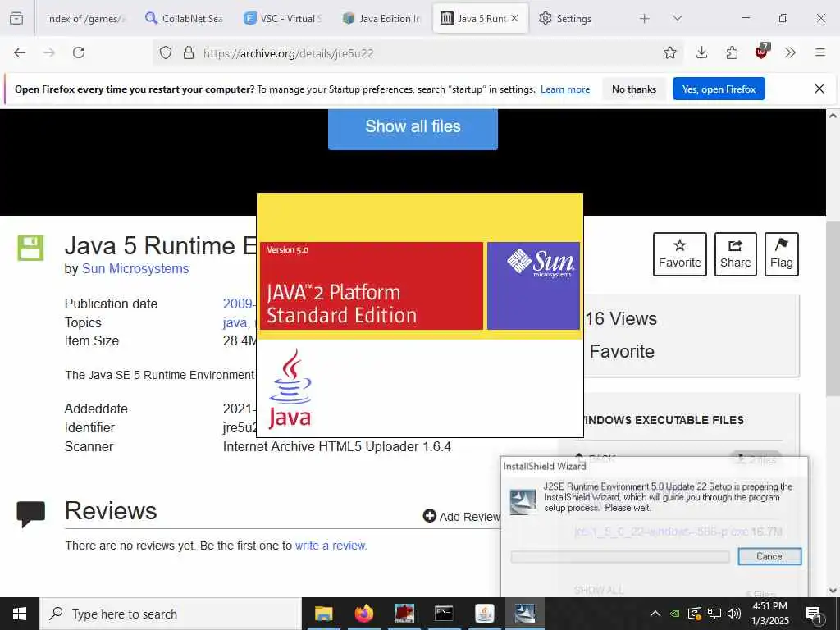
Task: Open the java topic link
Action: click(x=236, y=322)
